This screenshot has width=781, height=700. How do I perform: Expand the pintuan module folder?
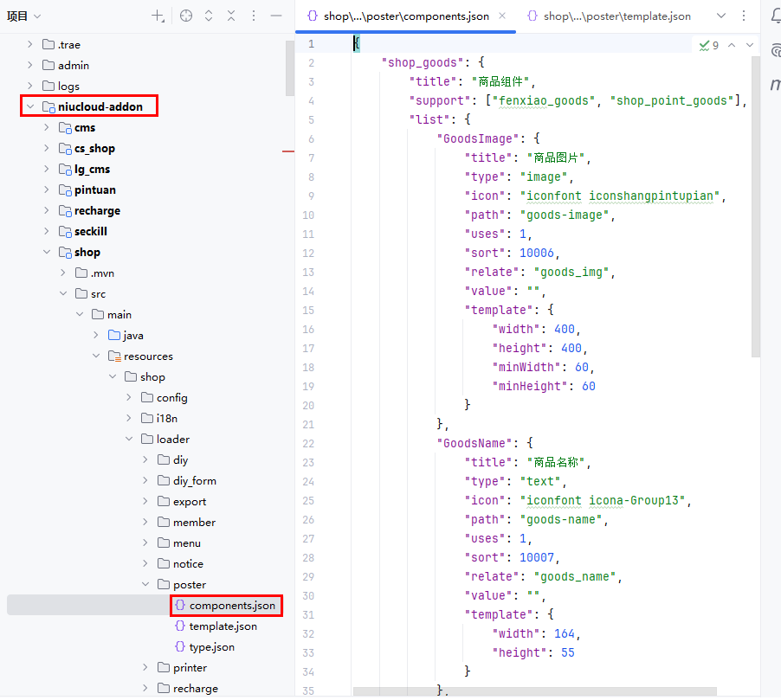point(47,189)
